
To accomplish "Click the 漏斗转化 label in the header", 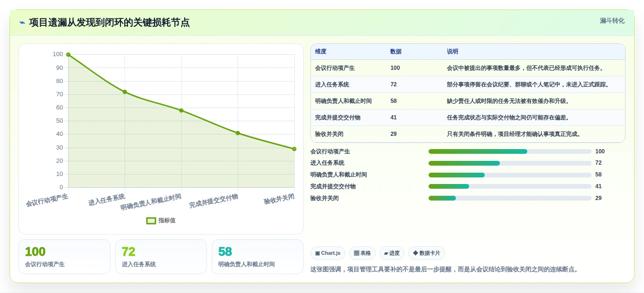I will tap(612, 21).
